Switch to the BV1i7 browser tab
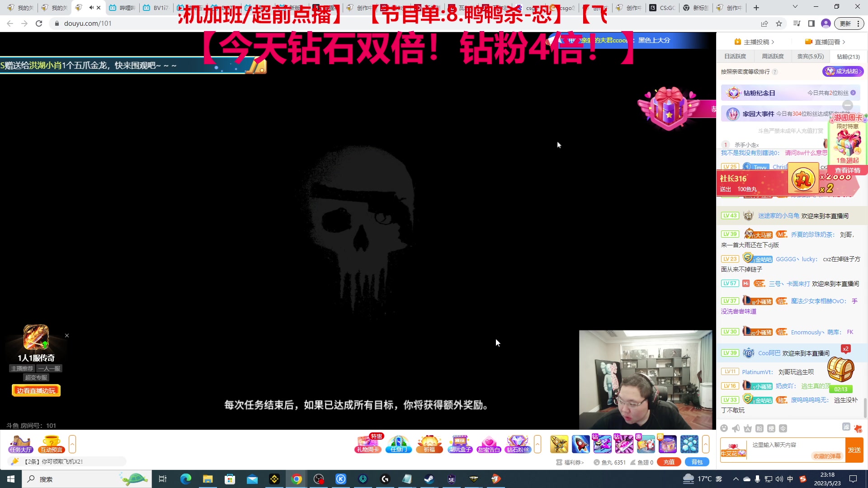 (156, 8)
